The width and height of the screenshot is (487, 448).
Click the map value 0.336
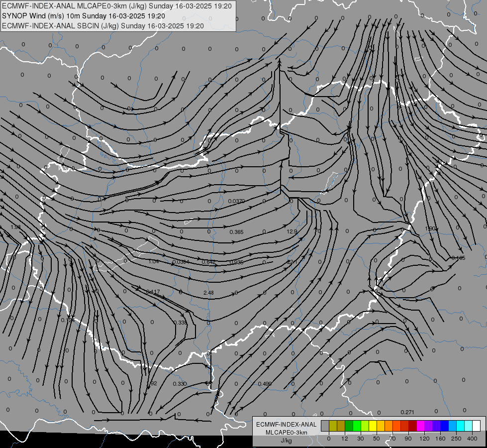(x=181, y=323)
